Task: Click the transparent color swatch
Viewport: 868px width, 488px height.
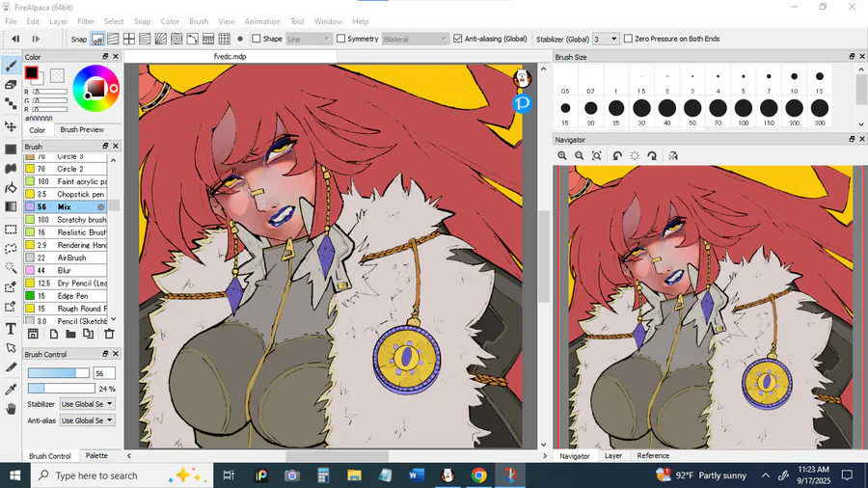Action: (x=57, y=75)
